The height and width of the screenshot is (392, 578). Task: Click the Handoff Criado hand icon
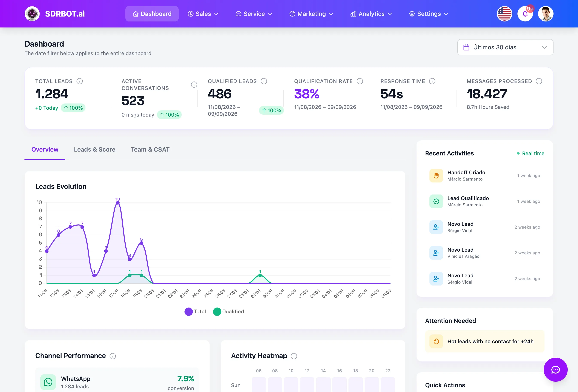point(436,176)
